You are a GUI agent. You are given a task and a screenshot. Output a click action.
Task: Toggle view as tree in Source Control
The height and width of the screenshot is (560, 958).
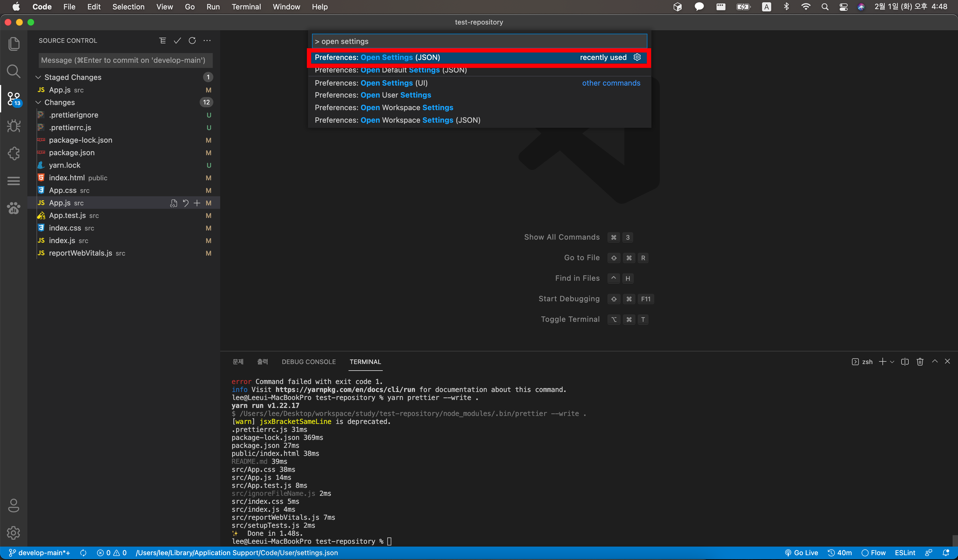pyautogui.click(x=162, y=41)
